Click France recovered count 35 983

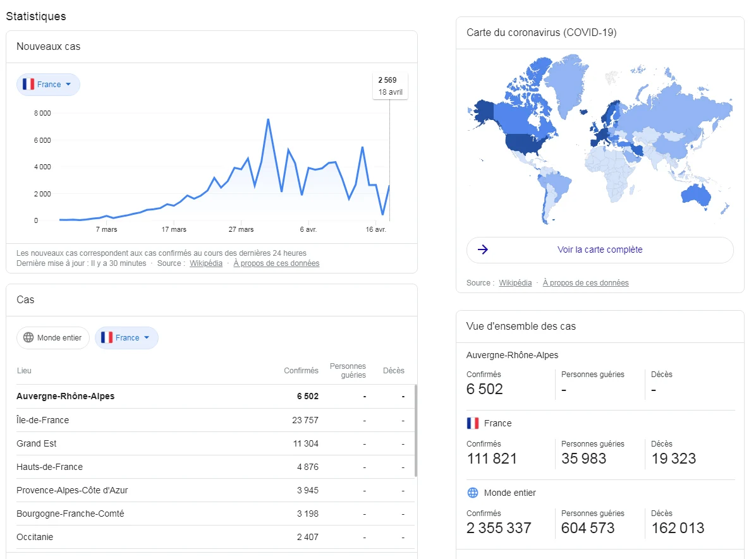pyautogui.click(x=583, y=459)
